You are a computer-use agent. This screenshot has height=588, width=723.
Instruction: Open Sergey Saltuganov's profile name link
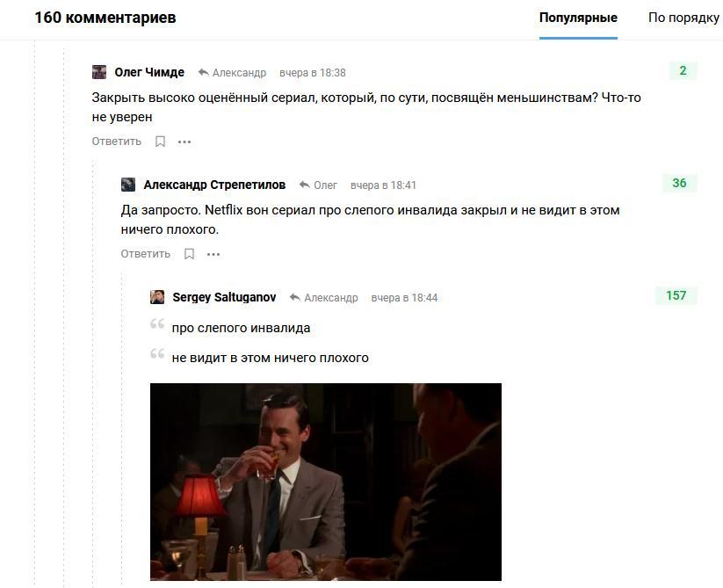coord(224,297)
